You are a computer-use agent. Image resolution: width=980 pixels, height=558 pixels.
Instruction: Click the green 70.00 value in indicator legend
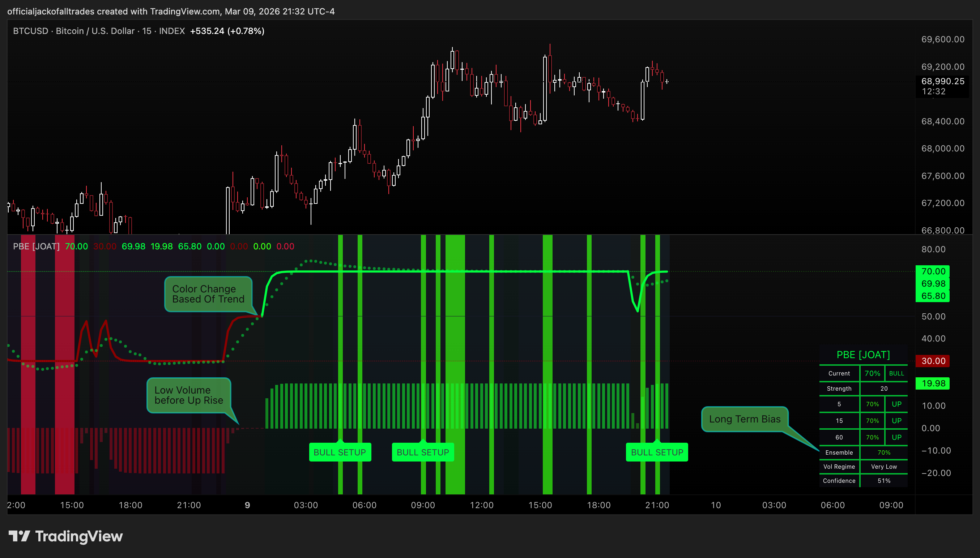[76, 246]
